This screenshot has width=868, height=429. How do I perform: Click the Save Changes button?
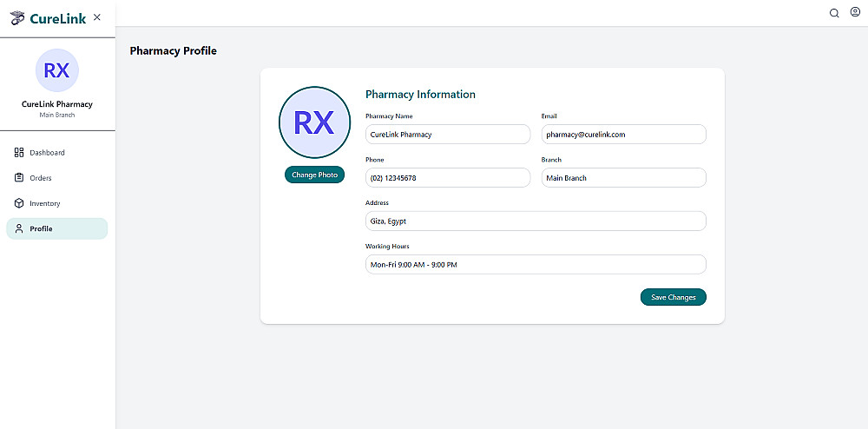tap(674, 297)
